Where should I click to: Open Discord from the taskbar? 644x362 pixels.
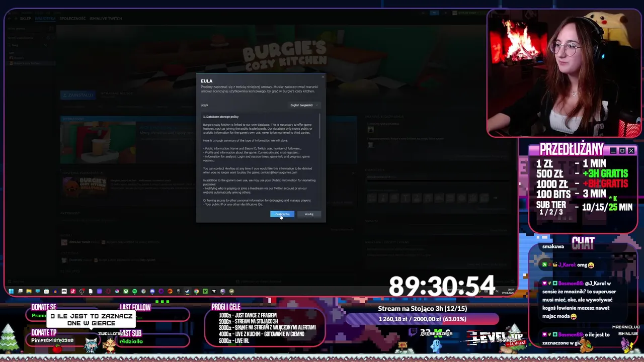click(152, 291)
